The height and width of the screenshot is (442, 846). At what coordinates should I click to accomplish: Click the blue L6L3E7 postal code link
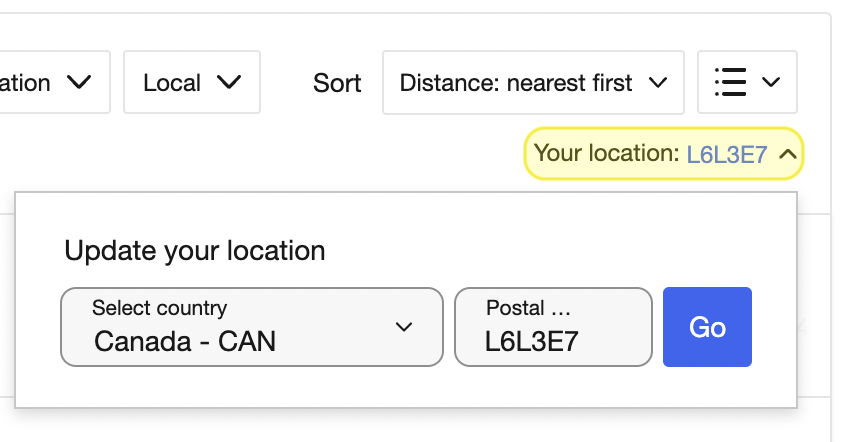click(x=726, y=155)
